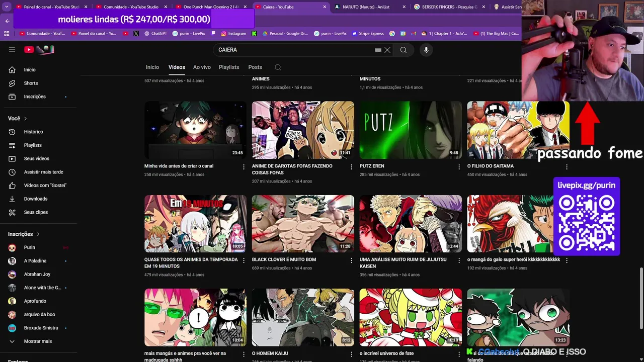Switch to the Ao vivo tab
Image resolution: width=644 pixels, height=362 pixels.
coord(202,67)
